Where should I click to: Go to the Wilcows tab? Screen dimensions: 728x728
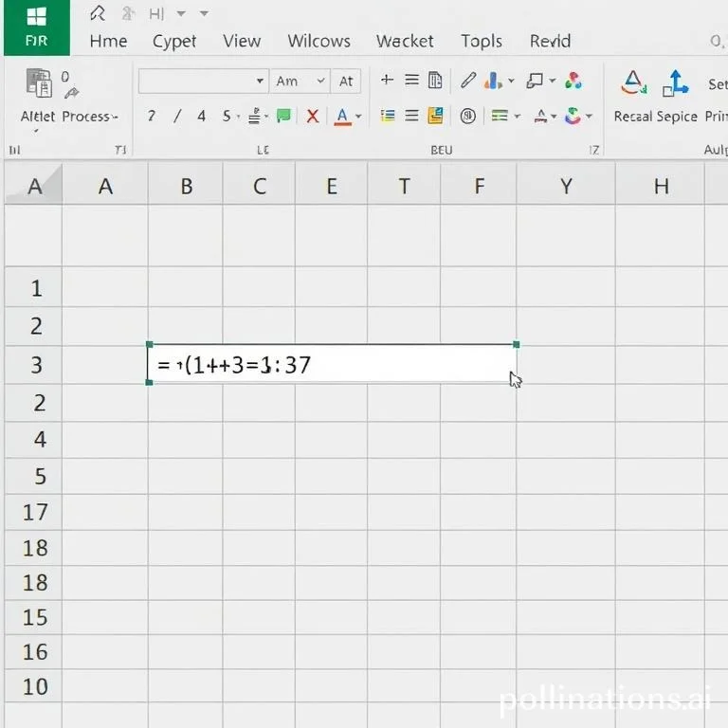point(318,42)
